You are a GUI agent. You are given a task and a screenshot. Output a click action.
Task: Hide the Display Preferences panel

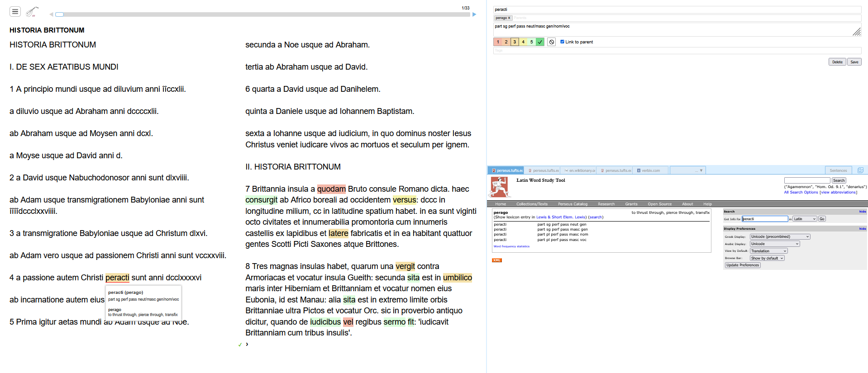pos(863,229)
